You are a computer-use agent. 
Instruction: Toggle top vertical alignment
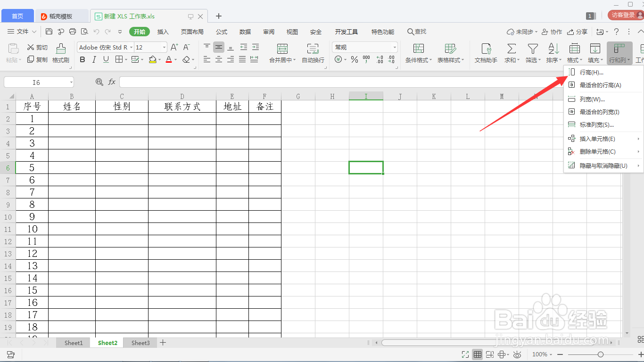click(x=207, y=47)
